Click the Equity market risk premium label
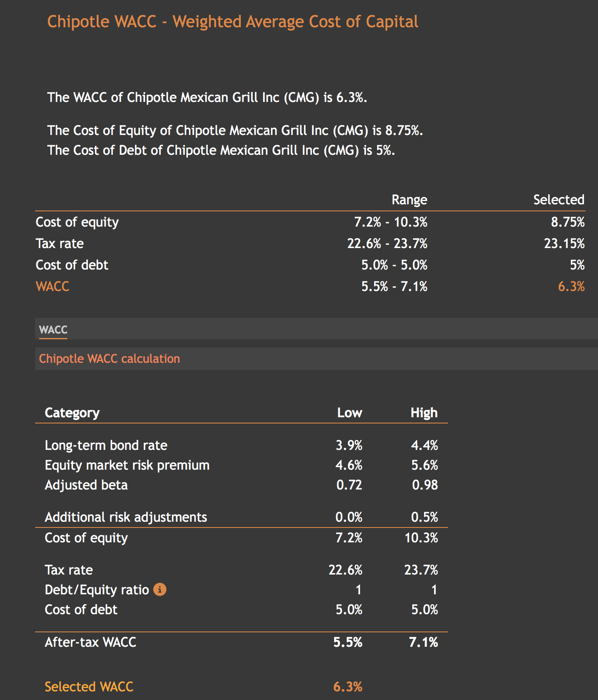The image size is (598, 700). [x=127, y=465]
